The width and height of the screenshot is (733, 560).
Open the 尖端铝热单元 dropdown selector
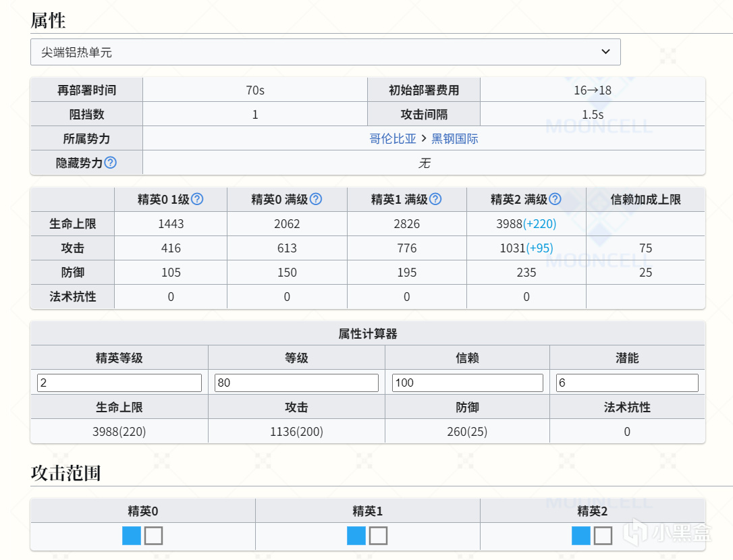[x=325, y=52]
